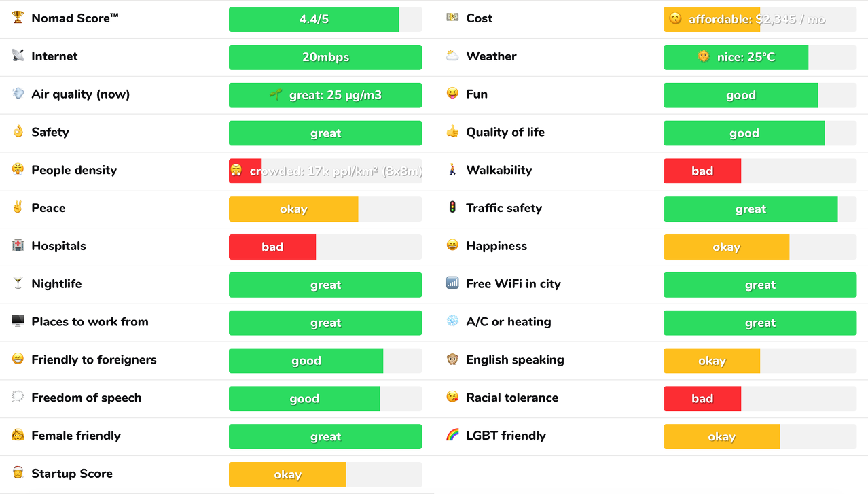Click the rainbow LGBT friendly icon

coord(452,435)
